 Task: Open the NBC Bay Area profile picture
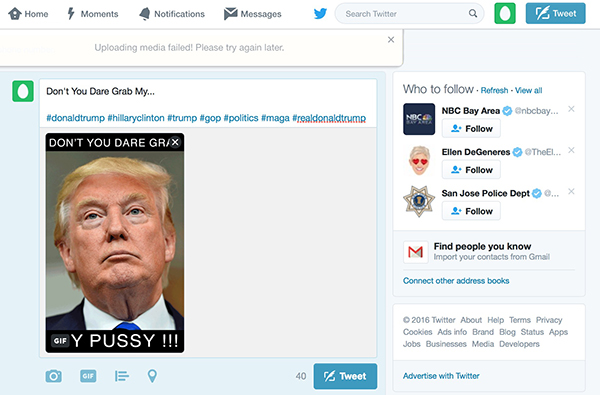click(x=419, y=119)
